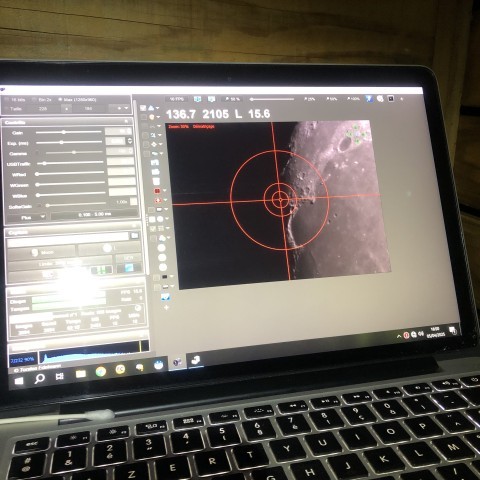Viewport: 480px width, 480px height.
Task: Open Task View from the taskbar
Action: click(59, 377)
